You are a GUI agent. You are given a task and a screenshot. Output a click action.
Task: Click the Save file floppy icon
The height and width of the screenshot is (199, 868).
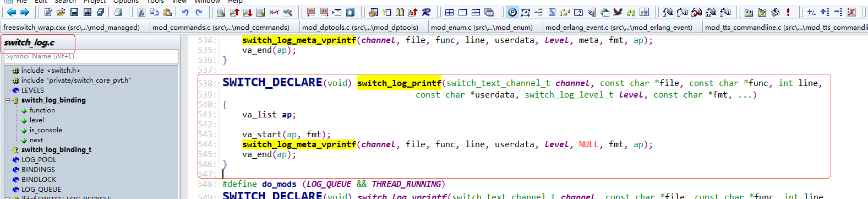74,12
